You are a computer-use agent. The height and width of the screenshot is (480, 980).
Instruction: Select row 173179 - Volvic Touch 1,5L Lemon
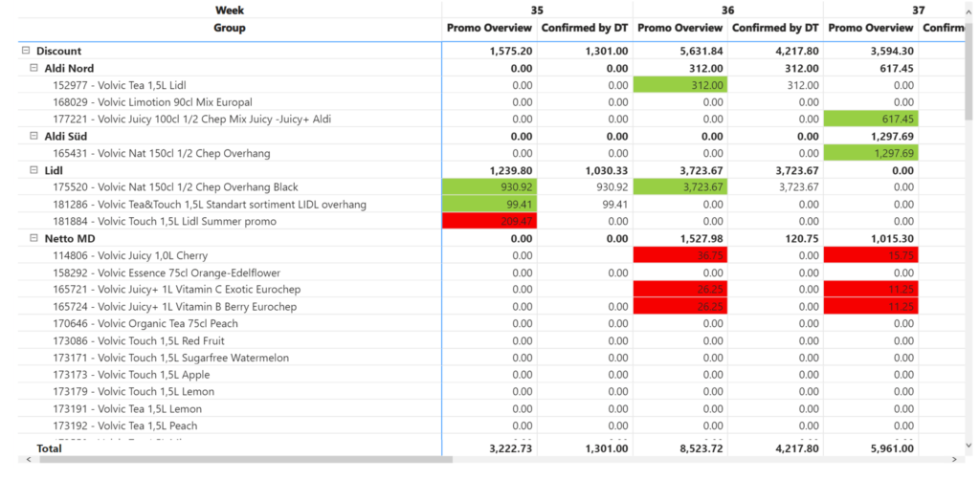(x=230, y=391)
